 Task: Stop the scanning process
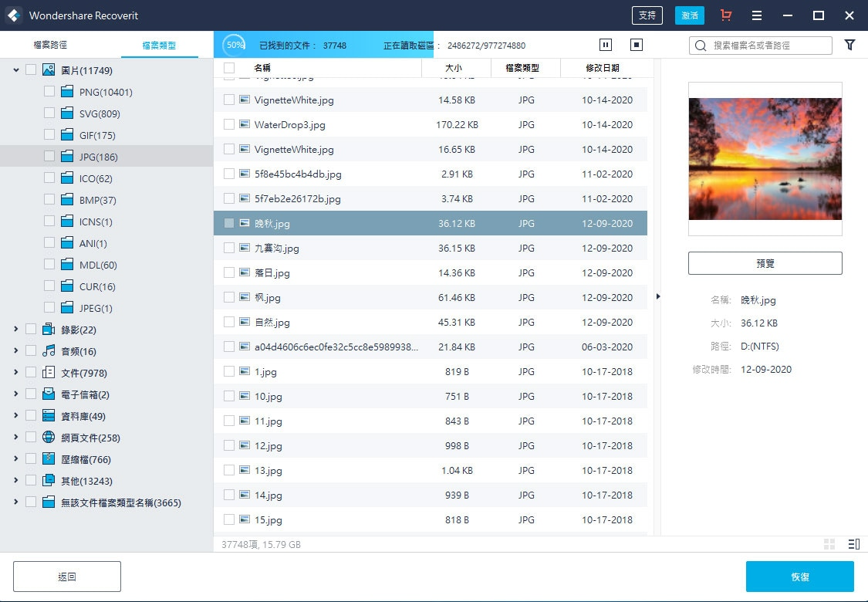coord(637,45)
